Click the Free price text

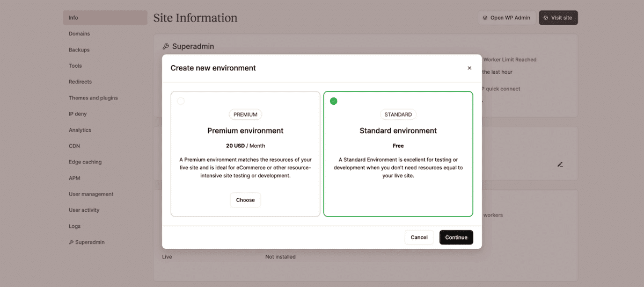398,146
